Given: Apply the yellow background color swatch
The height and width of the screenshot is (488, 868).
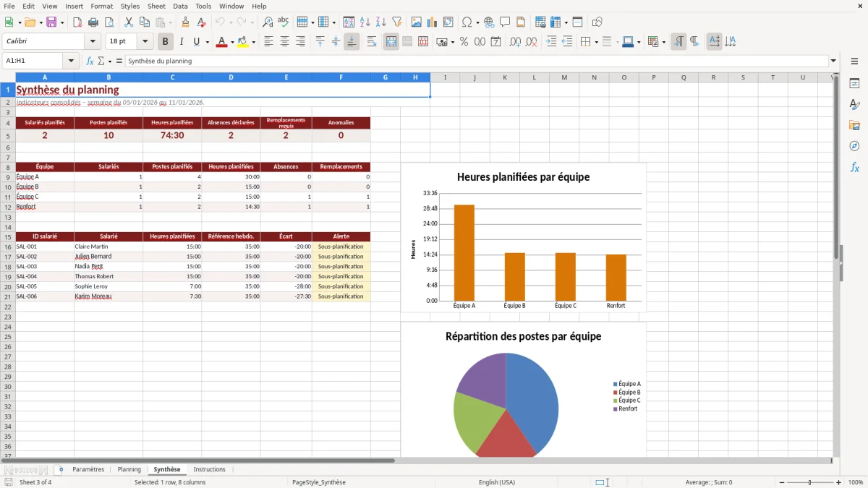Looking at the screenshot, I should pos(243,42).
